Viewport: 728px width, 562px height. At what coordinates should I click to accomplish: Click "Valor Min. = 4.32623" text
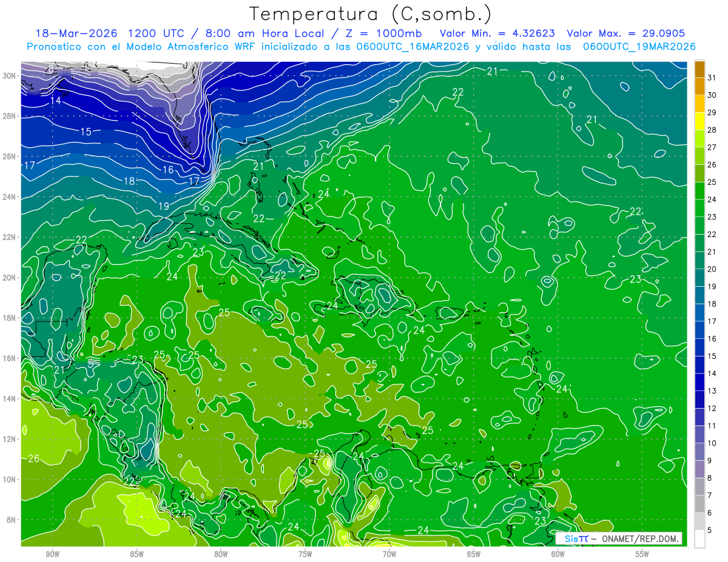click(x=497, y=33)
